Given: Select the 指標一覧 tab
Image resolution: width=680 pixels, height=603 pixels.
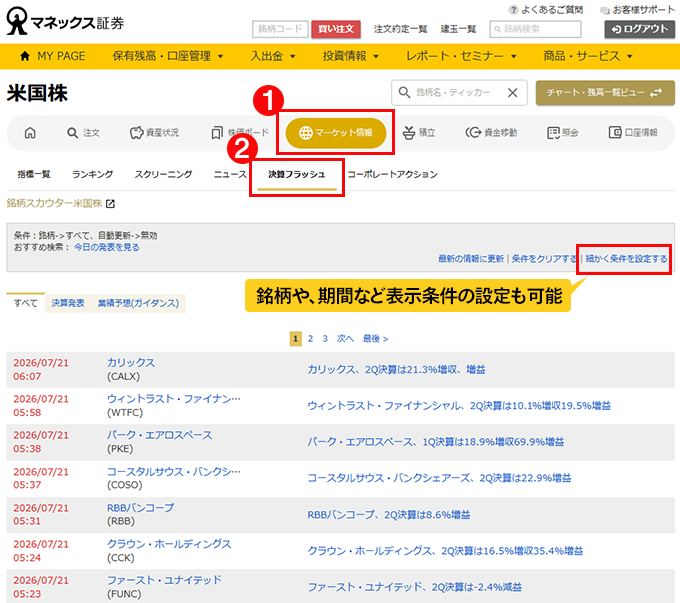Looking at the screenshot, I should 34,174.
